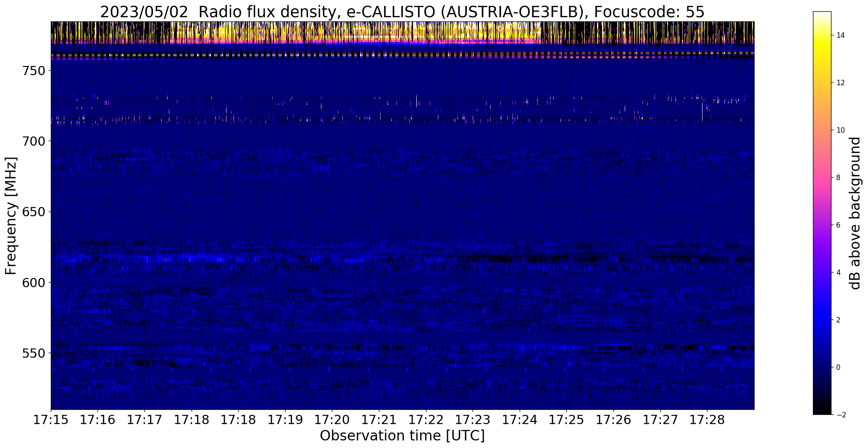Click the 'dB above background' colorbar label
The height and width of the screenshot is (448, 868).
coord(855,213)
